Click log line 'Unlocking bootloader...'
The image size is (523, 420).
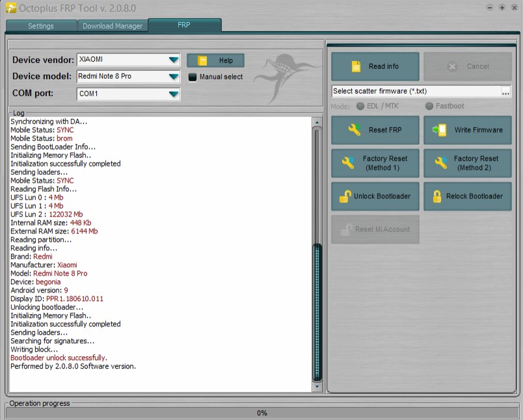47,307
